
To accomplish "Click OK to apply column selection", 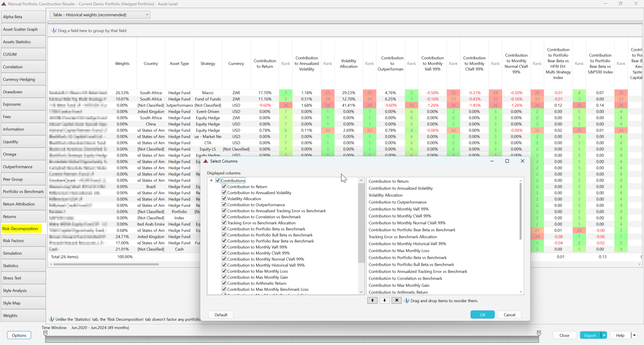I will click(482, 314).
